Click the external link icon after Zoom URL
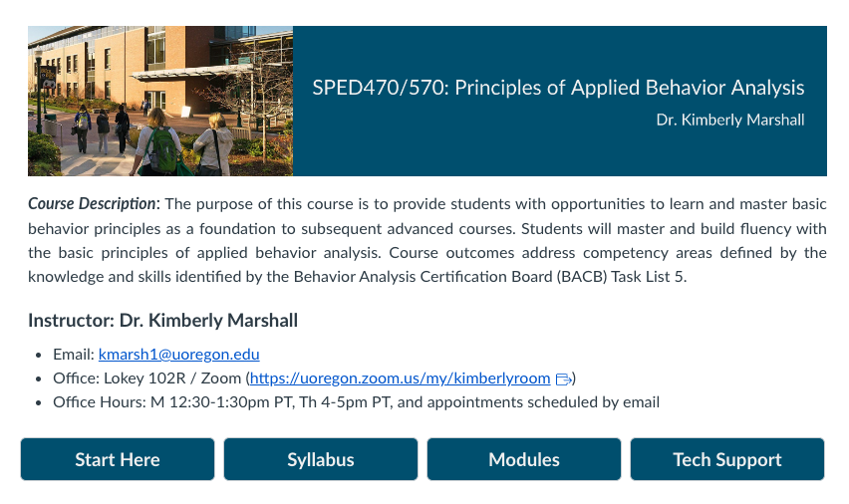Screen dimensions: 849x504 pos(564,378)
